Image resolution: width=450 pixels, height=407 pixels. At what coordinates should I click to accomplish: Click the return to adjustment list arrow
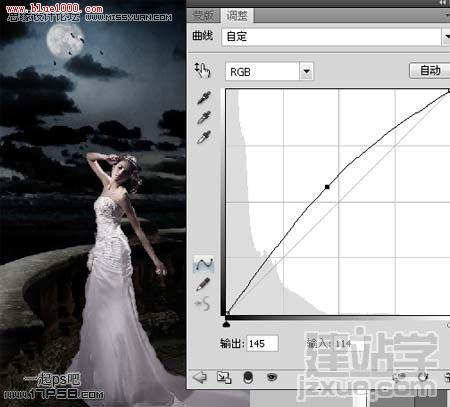click(x=200, y=378)
